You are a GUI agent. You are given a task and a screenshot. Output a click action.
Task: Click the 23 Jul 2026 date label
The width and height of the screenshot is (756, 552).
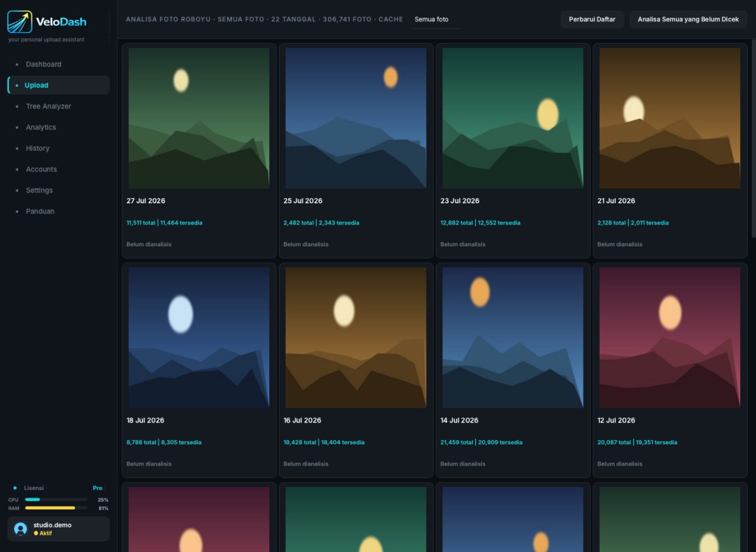(x=460, y=201)
